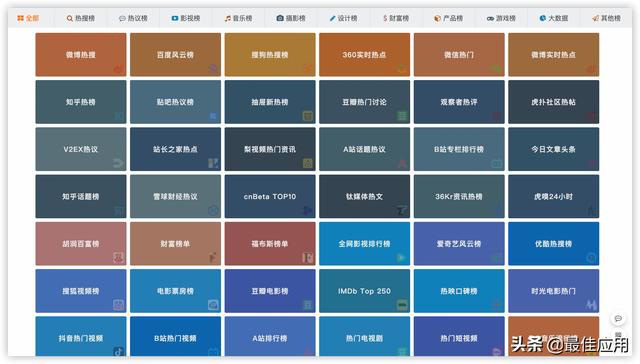The image size is (640, 364).
Task: Click the icon on 胡润百富榜 card
Action: (118, 257)
